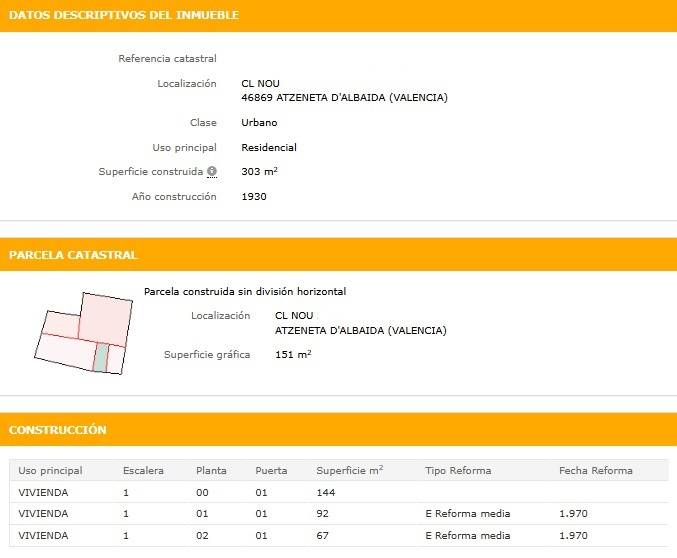Select the 144 surface value cell
The width and height of the screenshot is (677, 558).
pyautogui.click(x=325, y=492)
